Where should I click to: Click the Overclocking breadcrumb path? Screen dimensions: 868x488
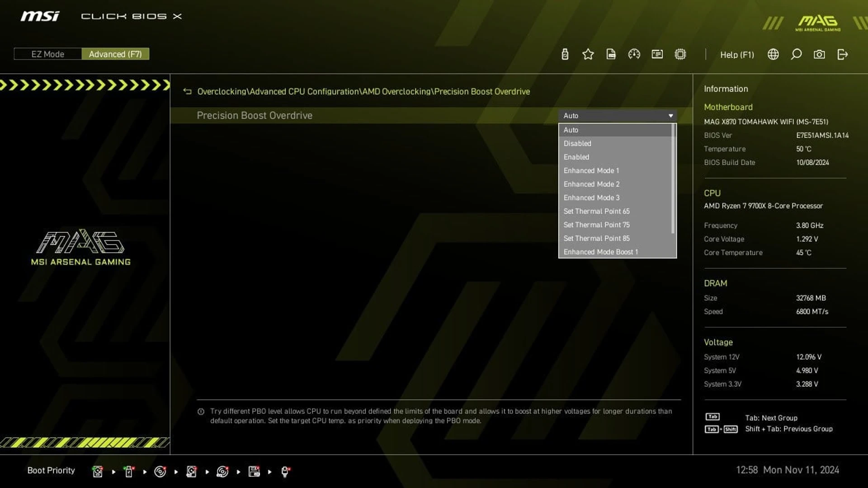point(363,91)
